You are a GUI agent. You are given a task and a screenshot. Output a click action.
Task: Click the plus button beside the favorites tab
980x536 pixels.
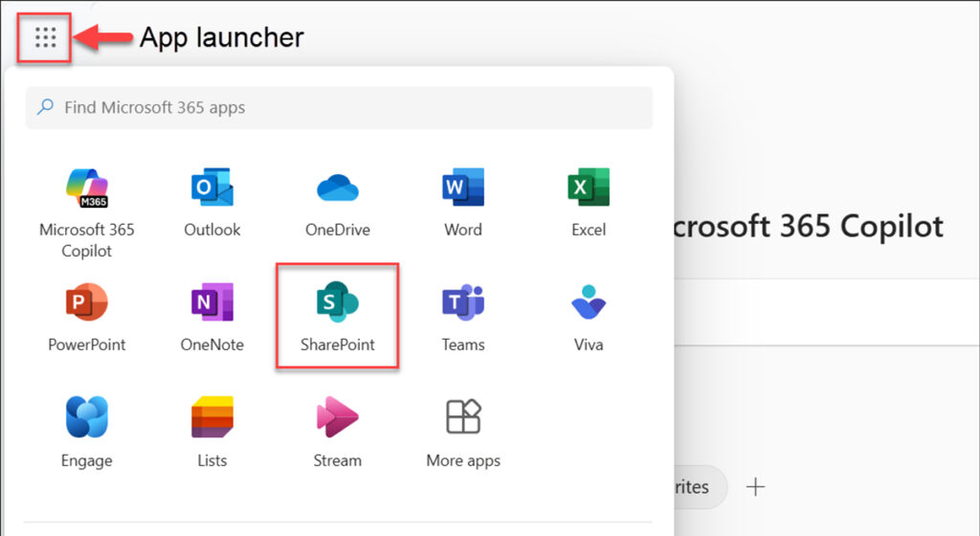pos(756,486)
